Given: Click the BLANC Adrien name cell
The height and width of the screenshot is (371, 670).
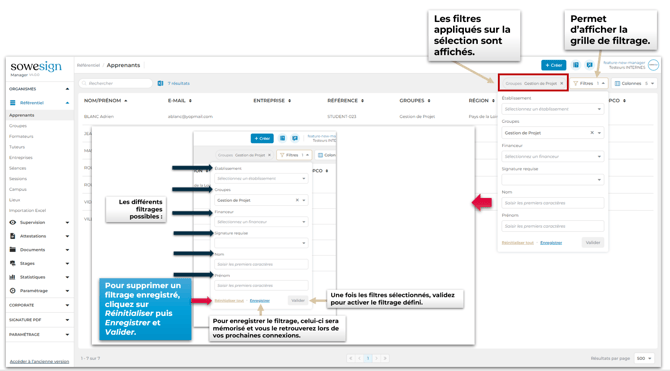Looking at the screenshot, I should pyautogui.click(x=99, y=116).
